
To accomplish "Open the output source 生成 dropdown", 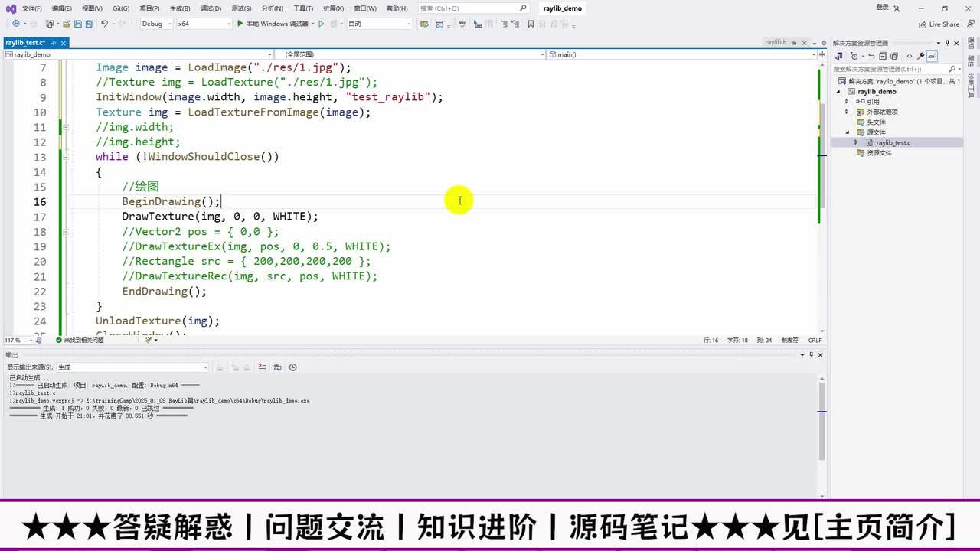I will (x=132, y=367).
